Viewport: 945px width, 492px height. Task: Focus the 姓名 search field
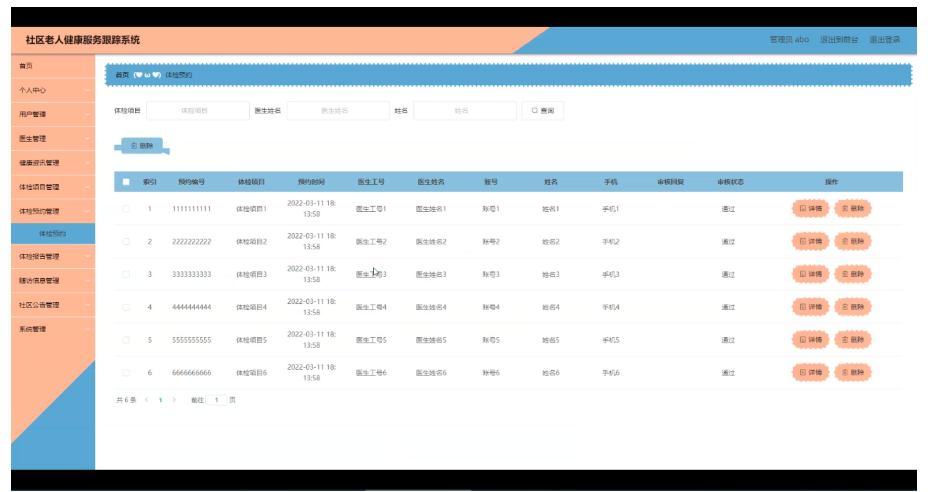point(465,110)
